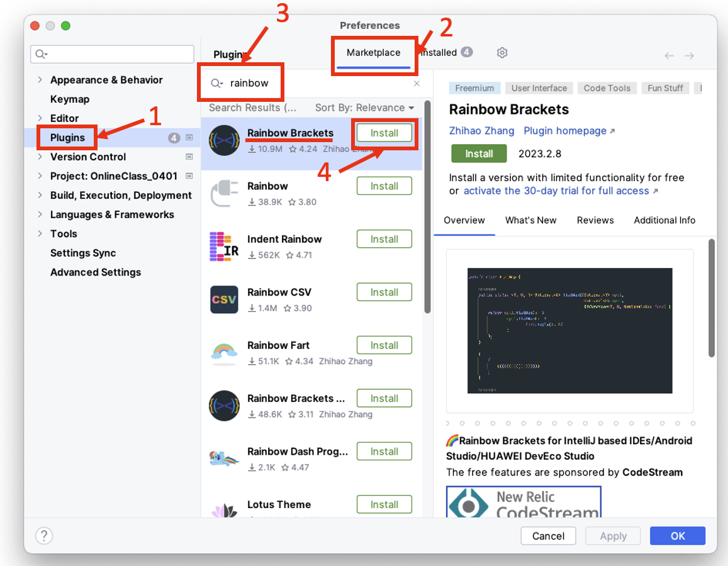Expand Project: OnlineClass_0401 node
This screenshot has height=566, width=728.
(x=40, y=176)
